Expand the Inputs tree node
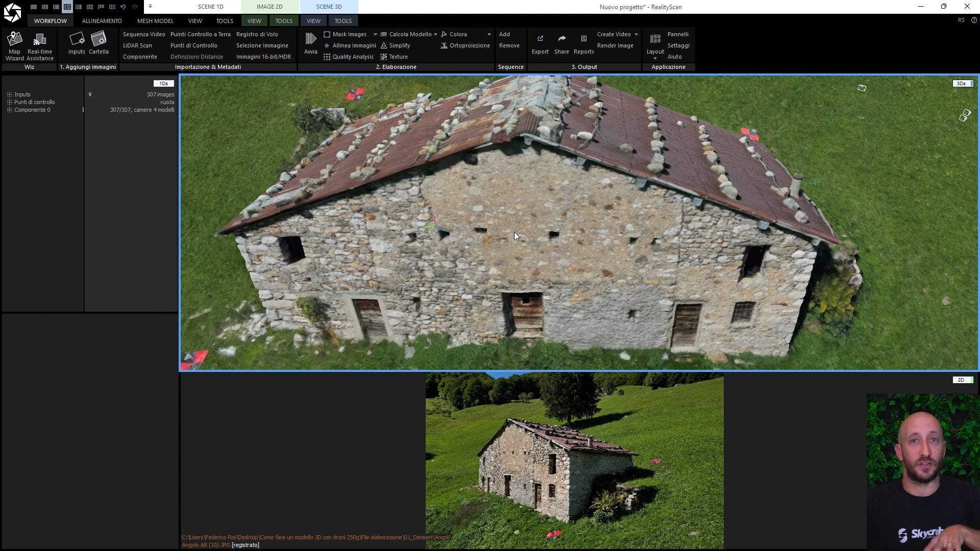Screen dimensions: 980x551 9,94
